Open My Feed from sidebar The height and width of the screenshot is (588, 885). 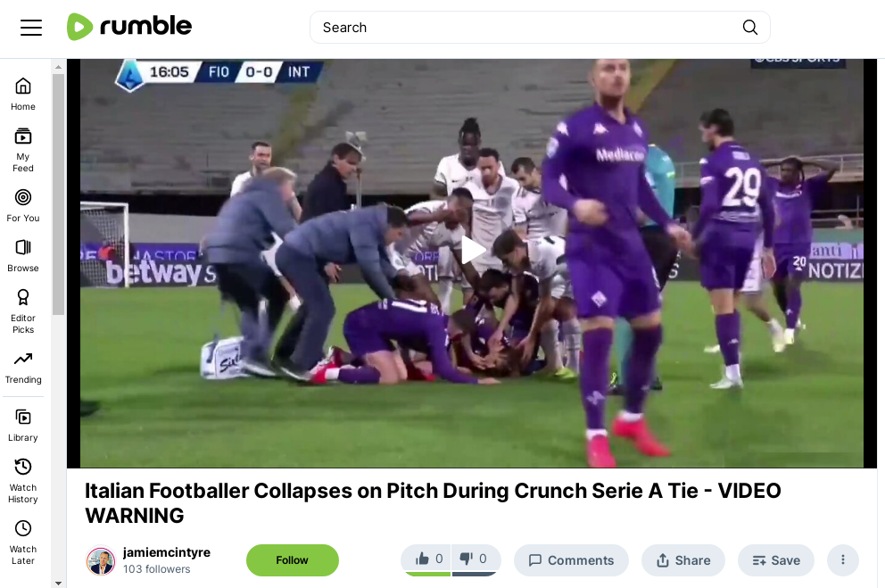coord(23,150)
